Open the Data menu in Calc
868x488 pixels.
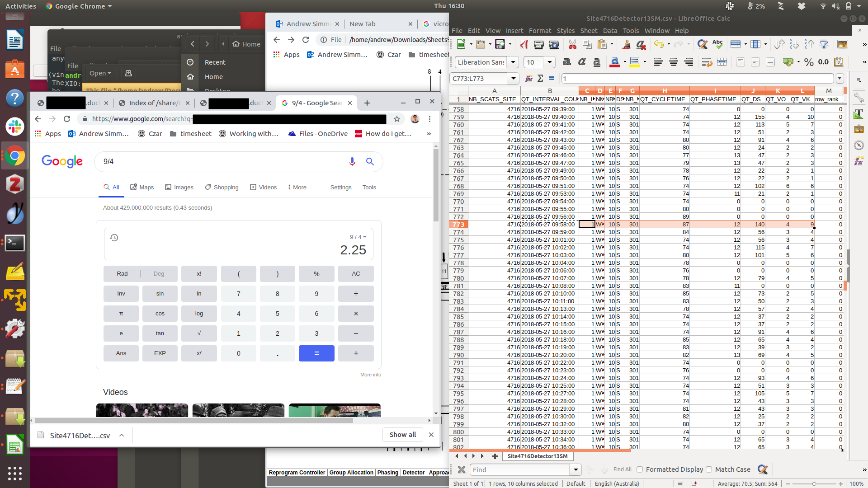(610, 31)
